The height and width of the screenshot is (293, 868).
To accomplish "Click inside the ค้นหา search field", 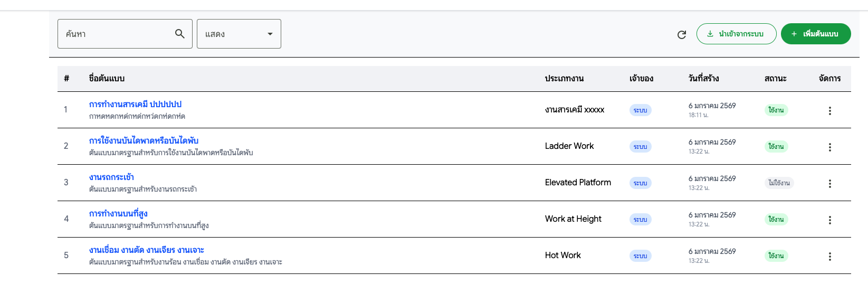I will 116,34.
